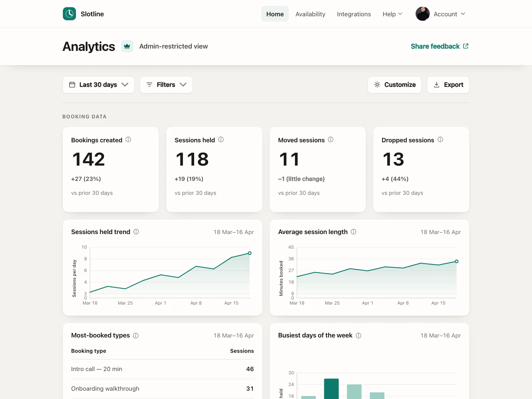Click the BOOKING DATA section label

pos(84,117)
